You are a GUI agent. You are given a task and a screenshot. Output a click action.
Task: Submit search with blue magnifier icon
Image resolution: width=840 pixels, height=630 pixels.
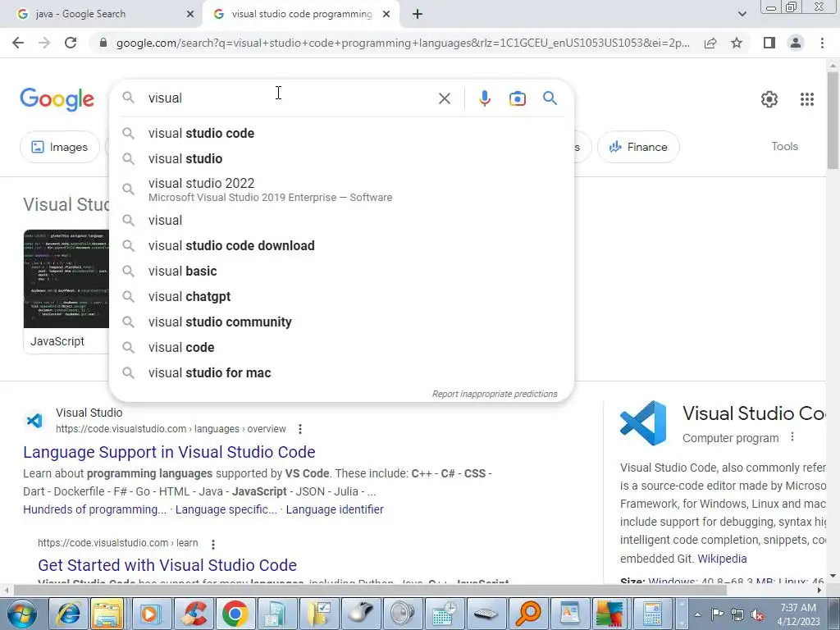click(x=550, y=98)
